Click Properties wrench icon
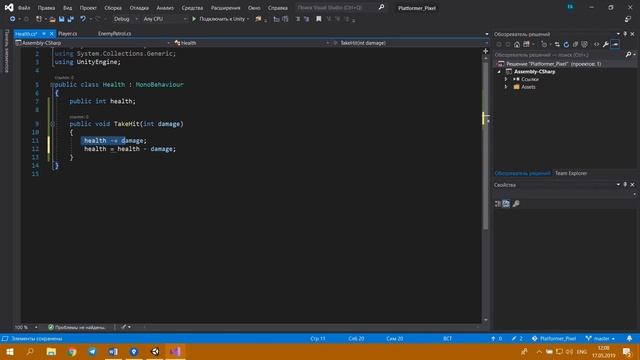Screen dimensions: 640x360 (x=606, y=44)
